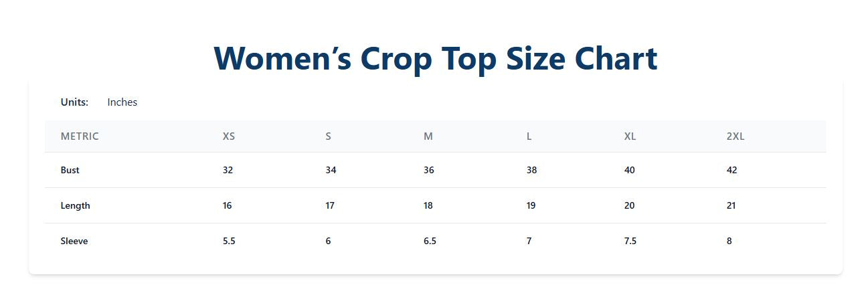Click the 2XL sleeve value 8
Image resolution: width=868 pixels, height=295 pixels.
(729, 241)
